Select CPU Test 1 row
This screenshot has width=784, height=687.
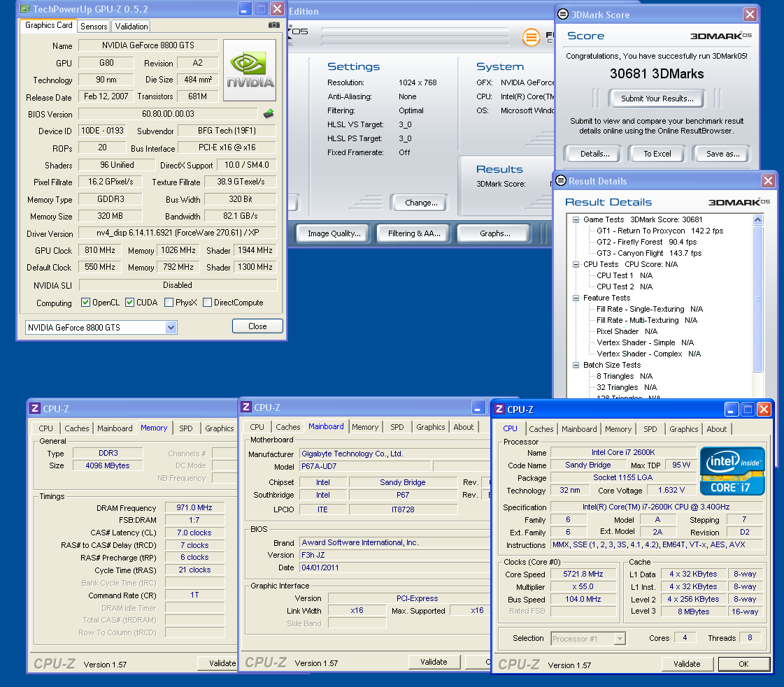click(x=624, y=275)
